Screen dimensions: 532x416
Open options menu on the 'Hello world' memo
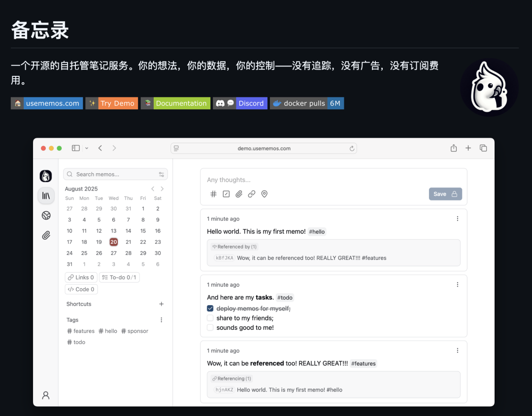[x=457, y=218]
